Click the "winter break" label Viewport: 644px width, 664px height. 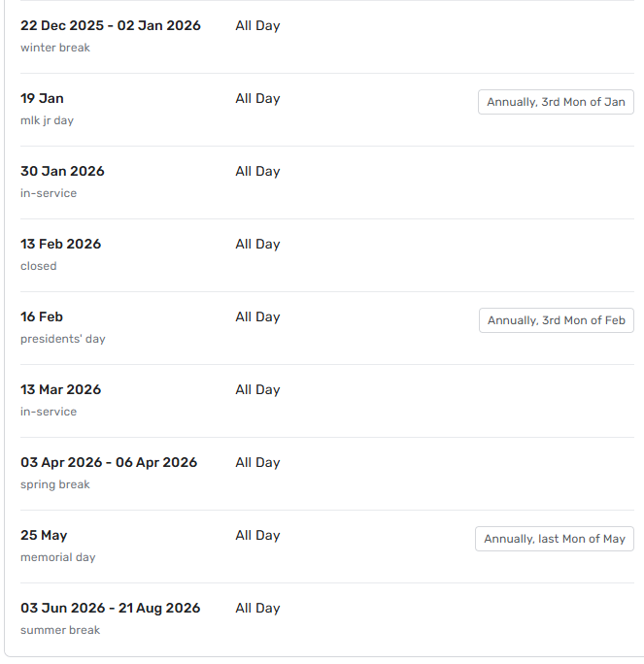pyautogui.click(x=55, y=48)
